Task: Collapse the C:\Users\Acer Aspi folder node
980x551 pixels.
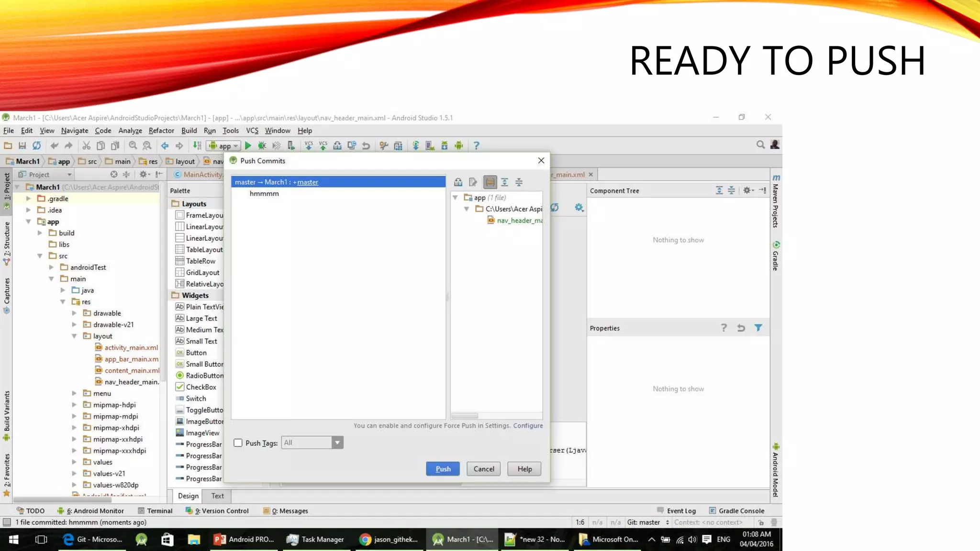Action: pos(467,209)
